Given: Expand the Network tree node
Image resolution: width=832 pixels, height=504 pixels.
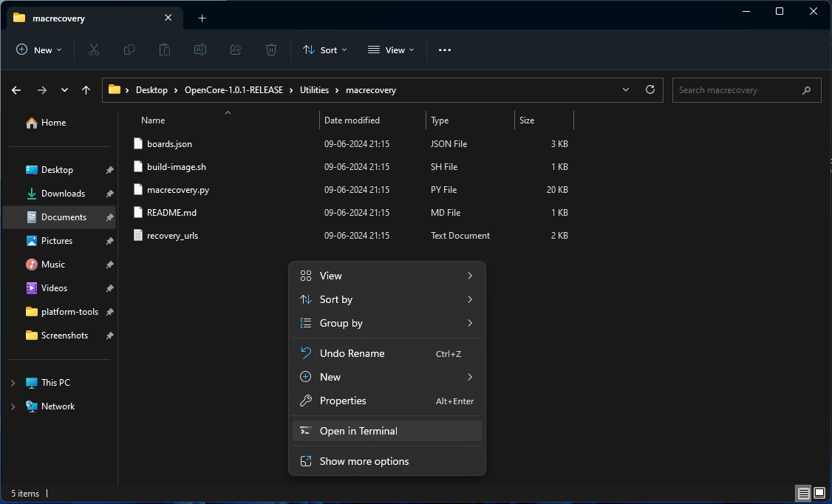Looking at the screenshot, I should click(13, 406).
